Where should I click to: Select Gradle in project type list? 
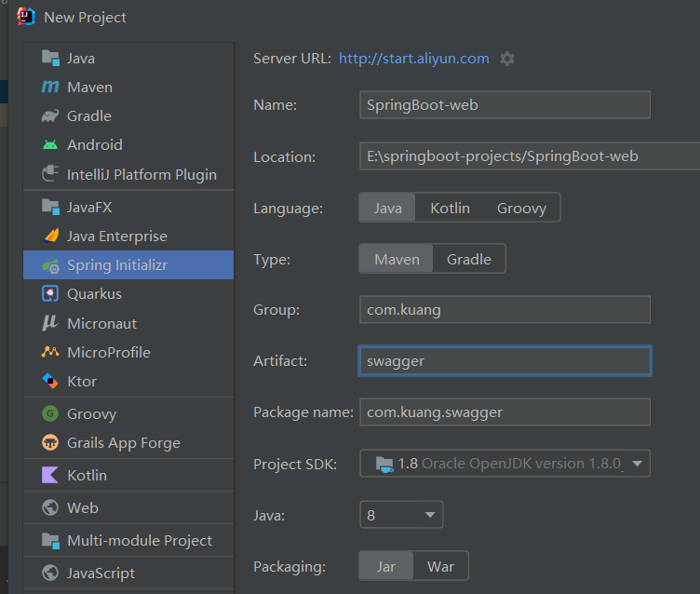(x=128, y=115)
